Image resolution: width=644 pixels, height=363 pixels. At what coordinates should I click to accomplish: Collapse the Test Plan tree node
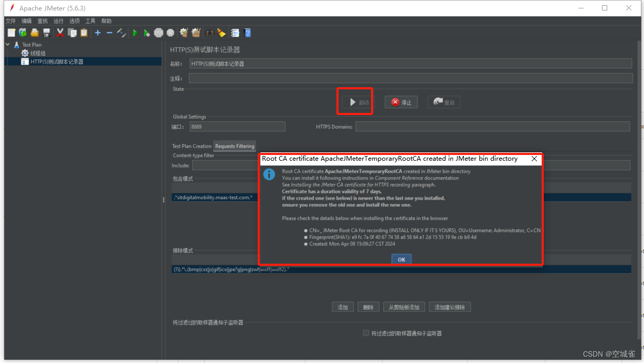(8, 45)
